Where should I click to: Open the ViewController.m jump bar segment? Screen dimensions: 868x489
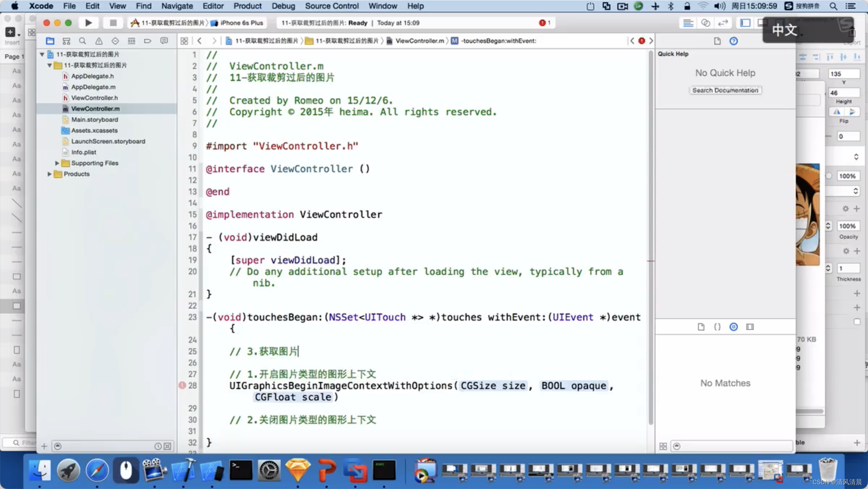coord(416,41)
